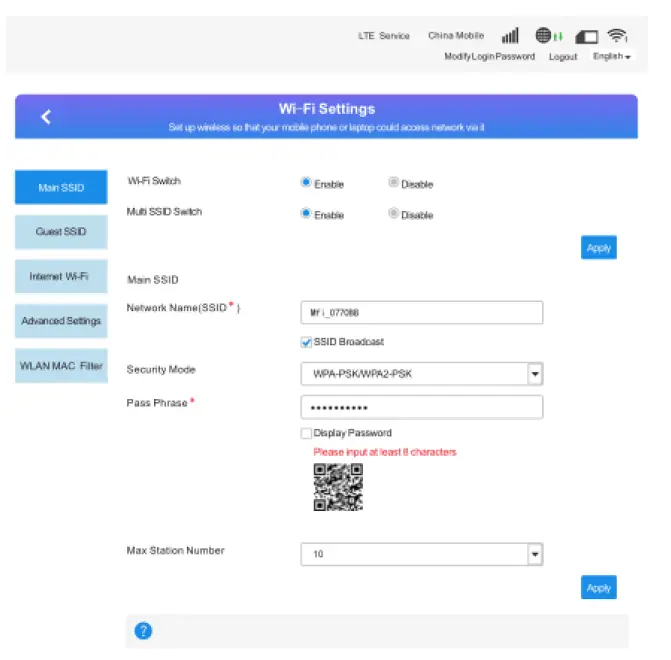Click the Apply button below Multi SSID Switch
The width and height of the screenshot is (671, 660).
[x=599, y=247]
